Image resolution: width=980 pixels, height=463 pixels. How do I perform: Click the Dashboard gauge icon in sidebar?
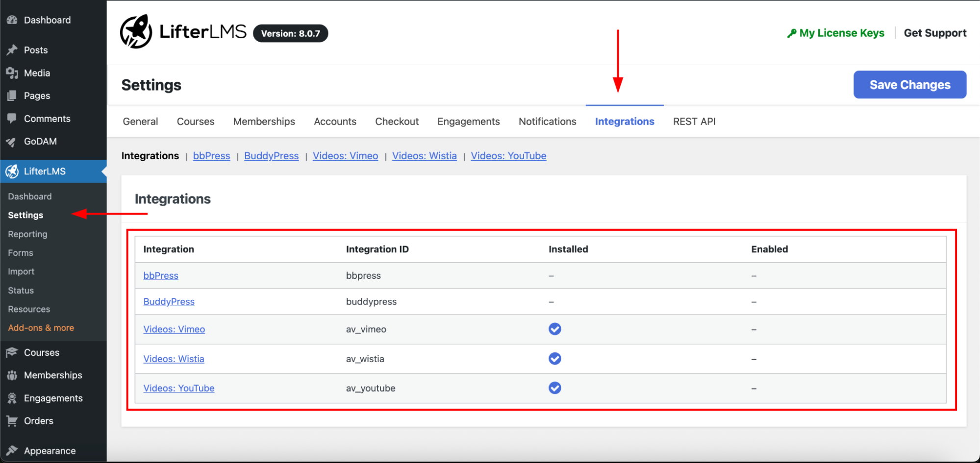point(12,20)
